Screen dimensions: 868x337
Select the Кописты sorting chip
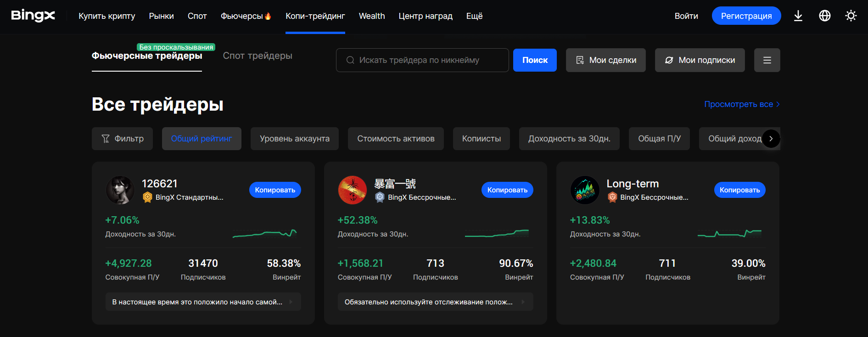481,139
